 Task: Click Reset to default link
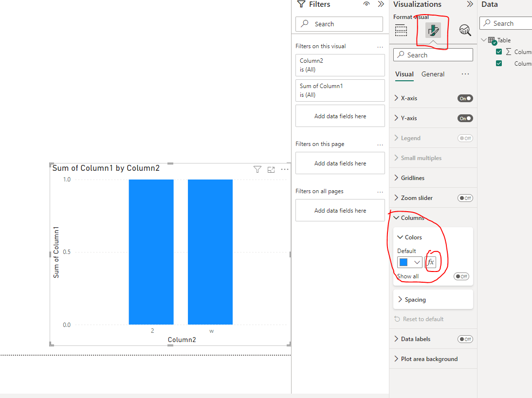(x=423, y=319)
